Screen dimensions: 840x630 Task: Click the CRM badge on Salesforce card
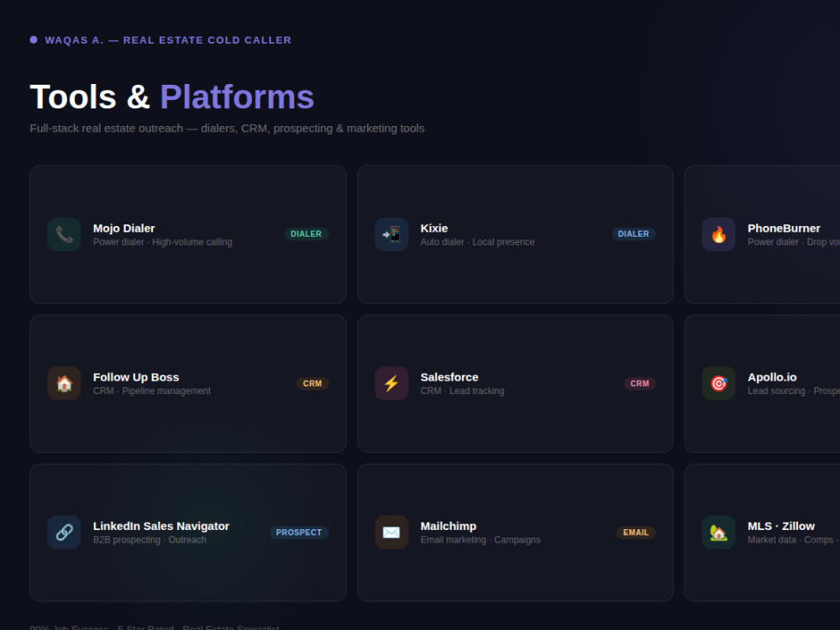639,384
